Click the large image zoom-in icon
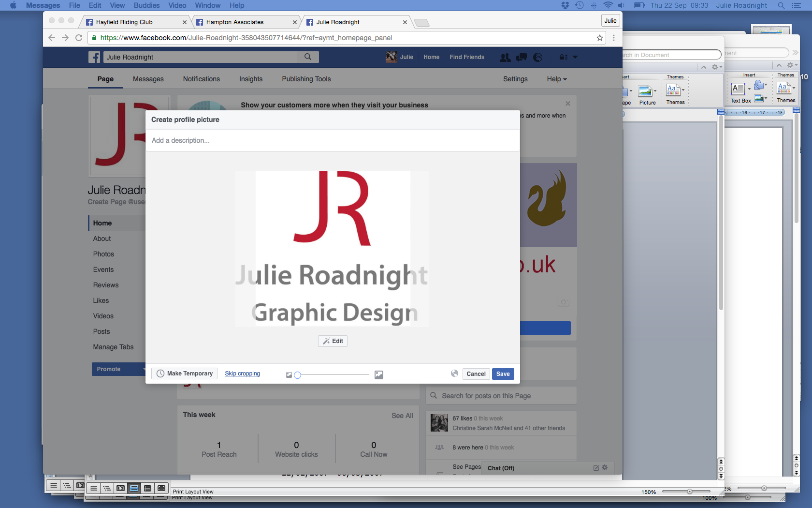The image size is (812, 508). point(379,375)
